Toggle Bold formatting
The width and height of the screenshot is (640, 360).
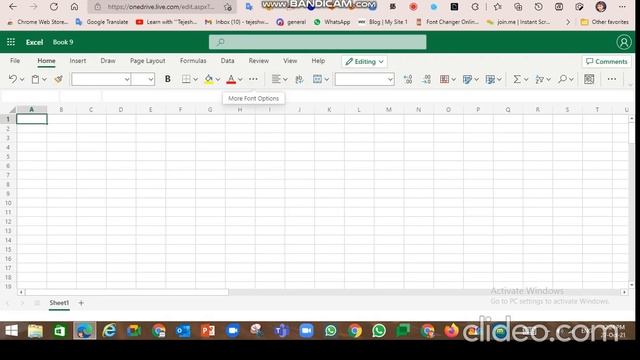tap(167, 79)
